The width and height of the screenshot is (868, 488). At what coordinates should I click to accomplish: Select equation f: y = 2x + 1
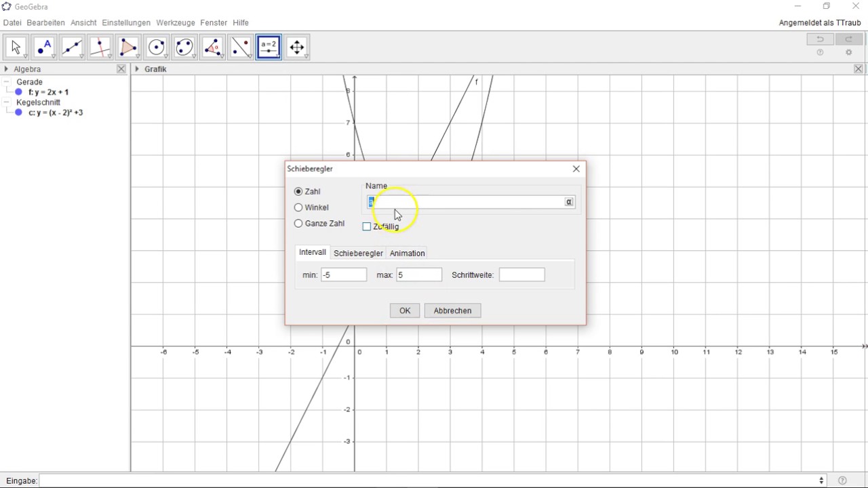tap(49, 92)
